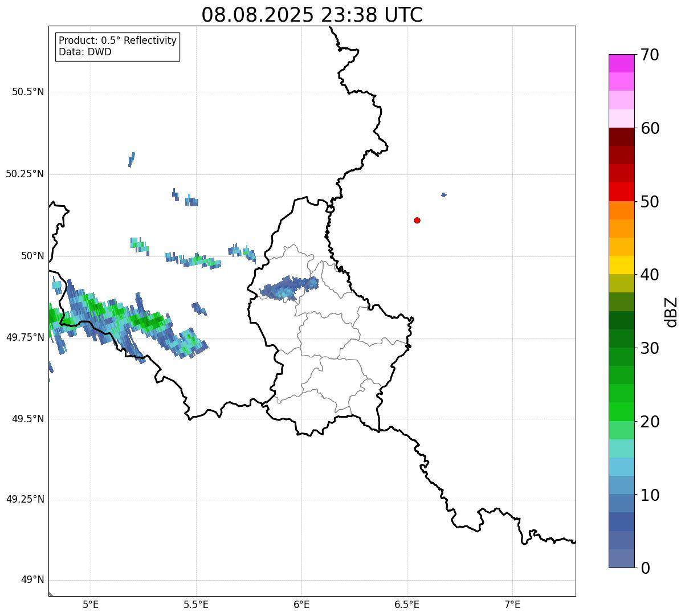Click the dark maroon colorbar swatch below 60

coord(621,137)
